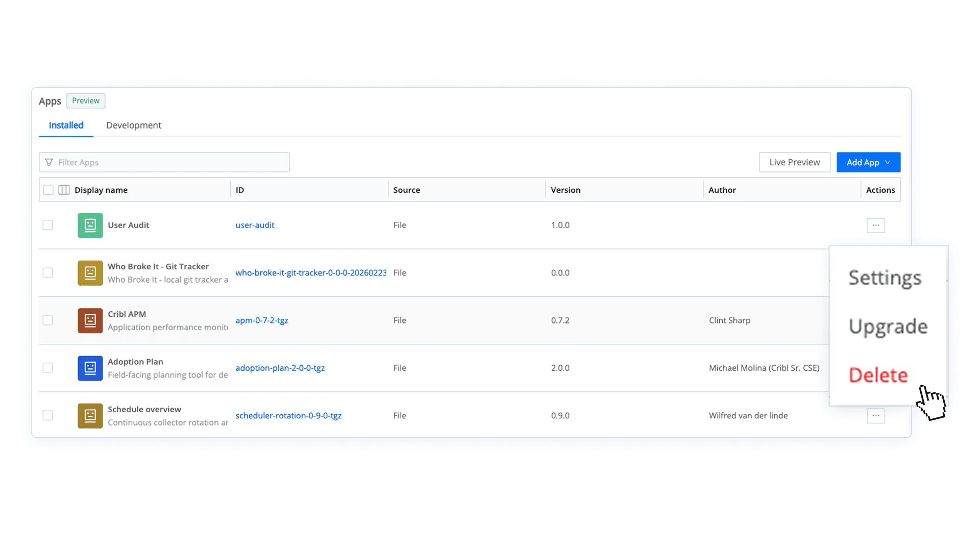Click the Preview badge next to Apps
The image size is (980, 551).
[86, 101]
